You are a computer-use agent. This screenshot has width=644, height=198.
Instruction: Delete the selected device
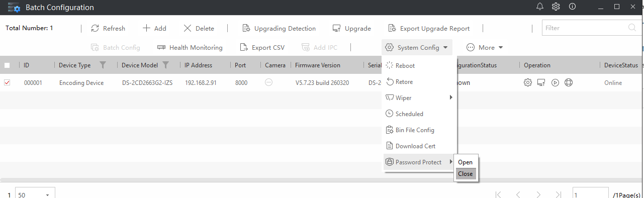199,28
